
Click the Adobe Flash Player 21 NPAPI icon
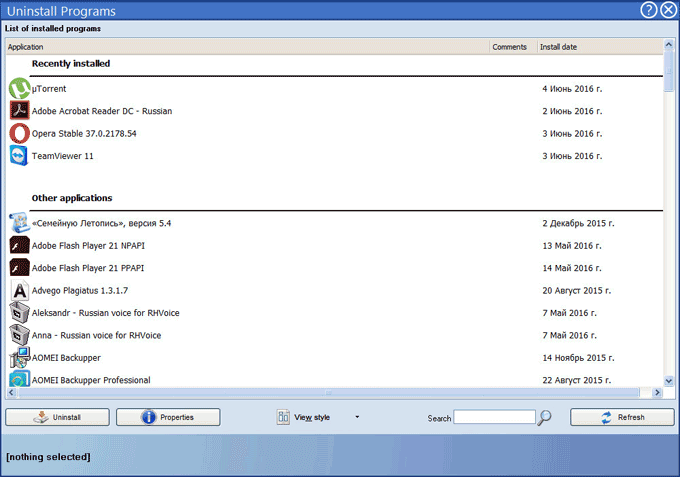20,245
